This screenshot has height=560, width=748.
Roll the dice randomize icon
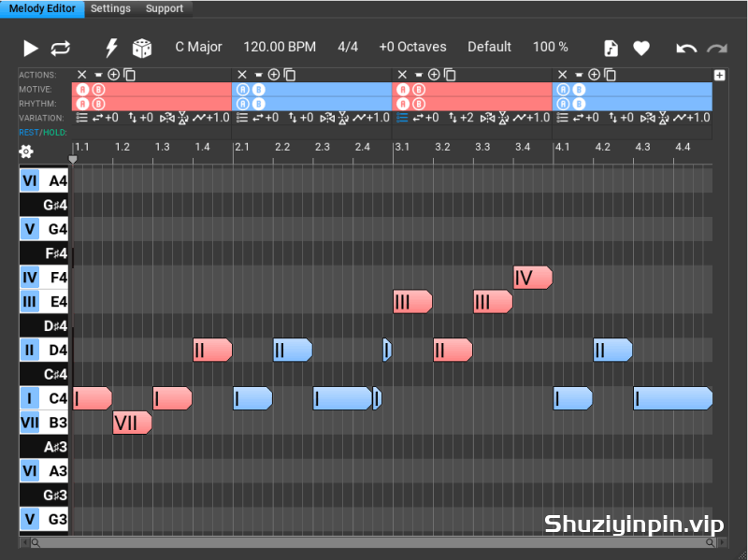pyautogui.click(x=142, y=49)
